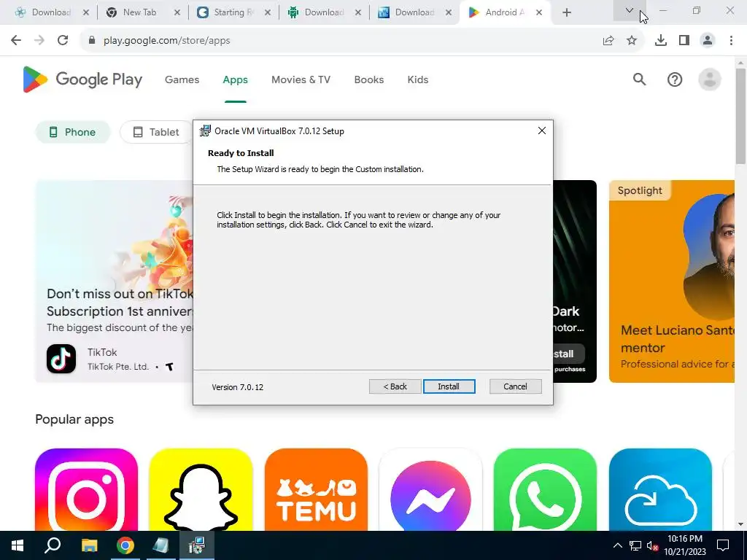
Task: Open the Kids section in Google Play
Action: click(x=418, y=79)
